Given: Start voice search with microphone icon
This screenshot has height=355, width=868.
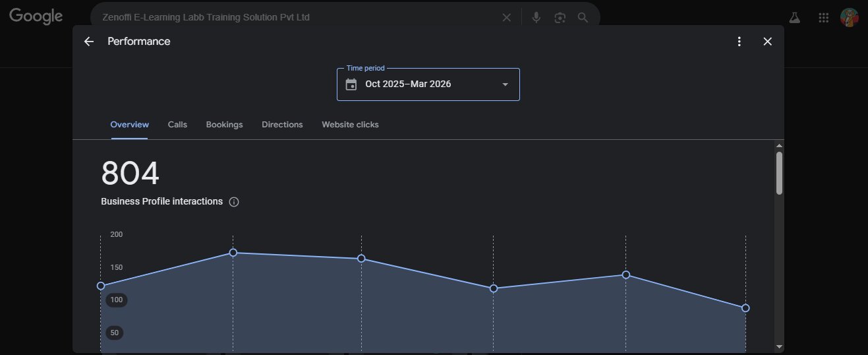Looking at the screenshot, I should click(536, 18).
